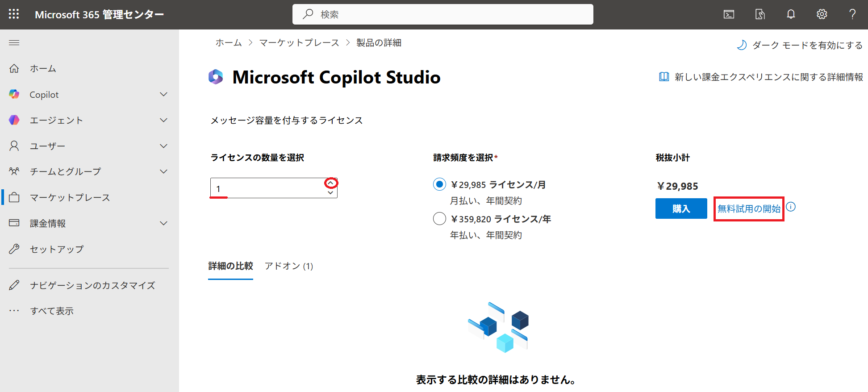The width and height of the screenshot is (868, 392).
Task: Switch to 詳細の比較 tab
Action: point(230,266)
